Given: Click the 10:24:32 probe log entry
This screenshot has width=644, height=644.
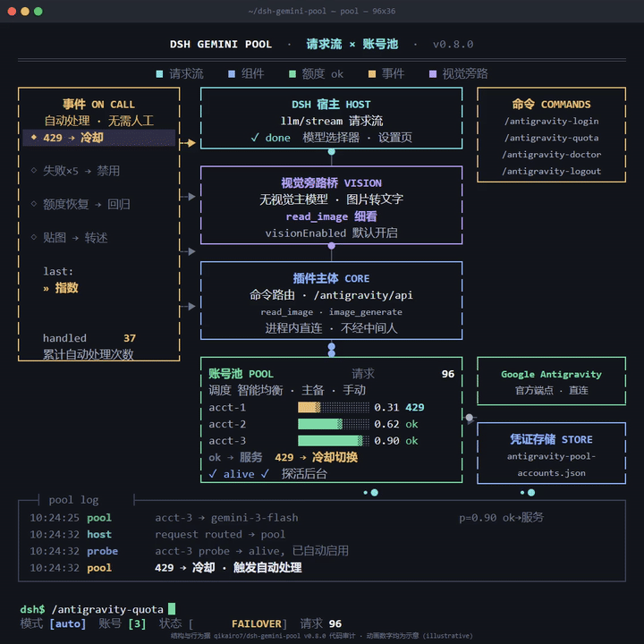Looking at the screenshot, I should coord(190,551).
